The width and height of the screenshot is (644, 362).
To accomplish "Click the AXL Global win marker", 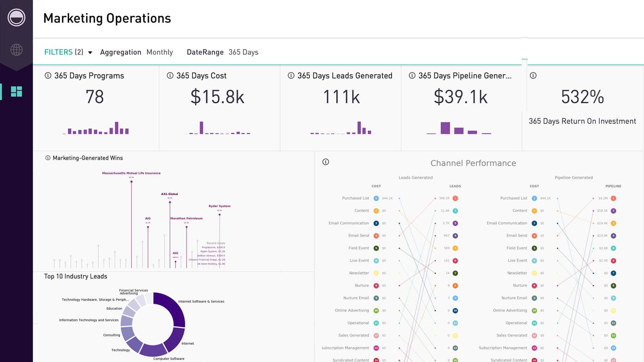I will [x=170, y=202].
